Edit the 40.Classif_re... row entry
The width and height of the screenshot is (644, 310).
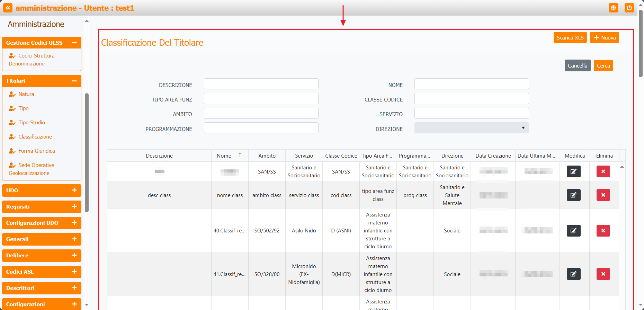573,231
